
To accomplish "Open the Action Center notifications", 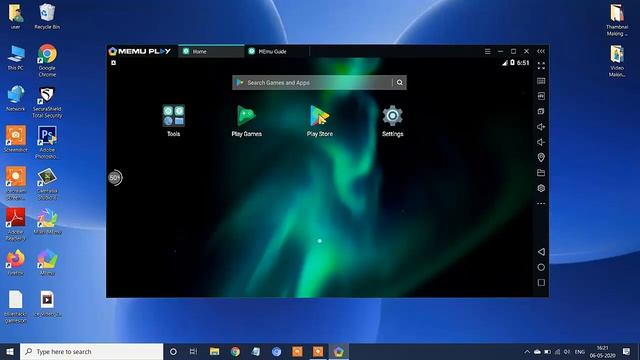I will (x=627, y=351).
